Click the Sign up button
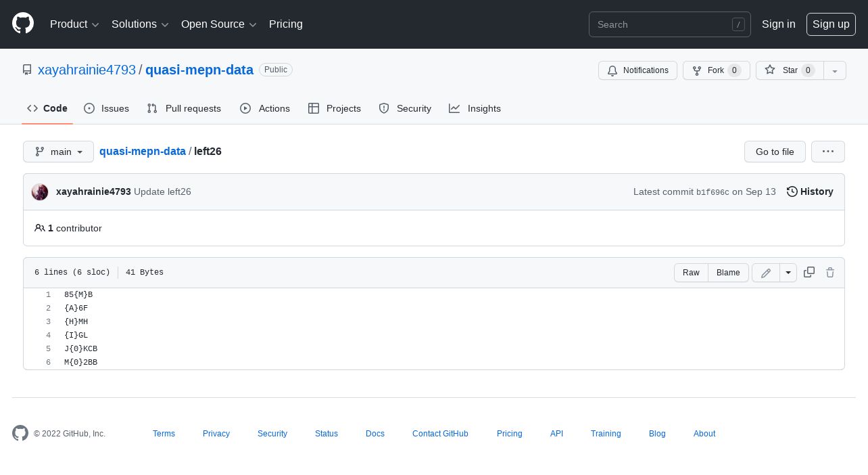The width and height of the screenshot is (868, 475). pyautogui.click(x=831, y=24)
